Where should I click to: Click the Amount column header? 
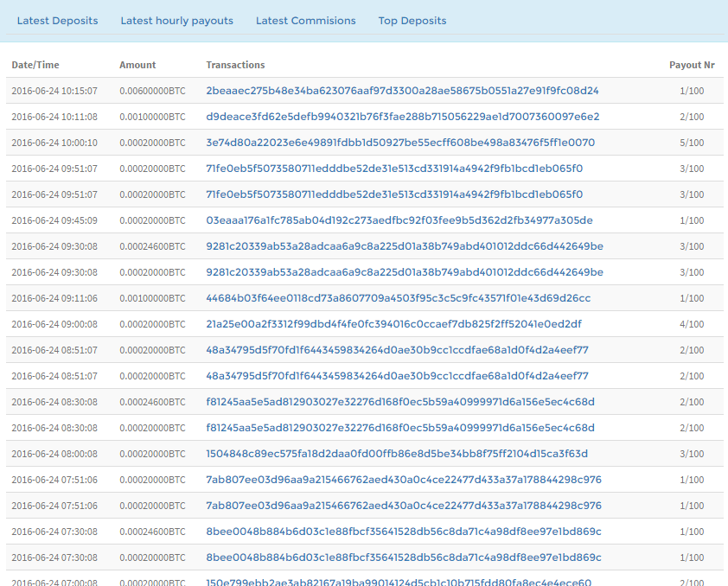click(x=137, y=65)
